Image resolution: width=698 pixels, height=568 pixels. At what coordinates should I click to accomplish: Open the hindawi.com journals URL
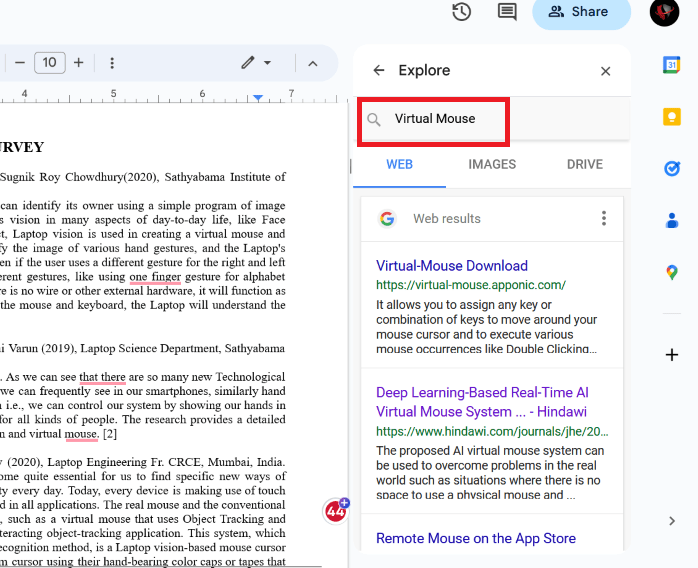click(x=492, y=431)
